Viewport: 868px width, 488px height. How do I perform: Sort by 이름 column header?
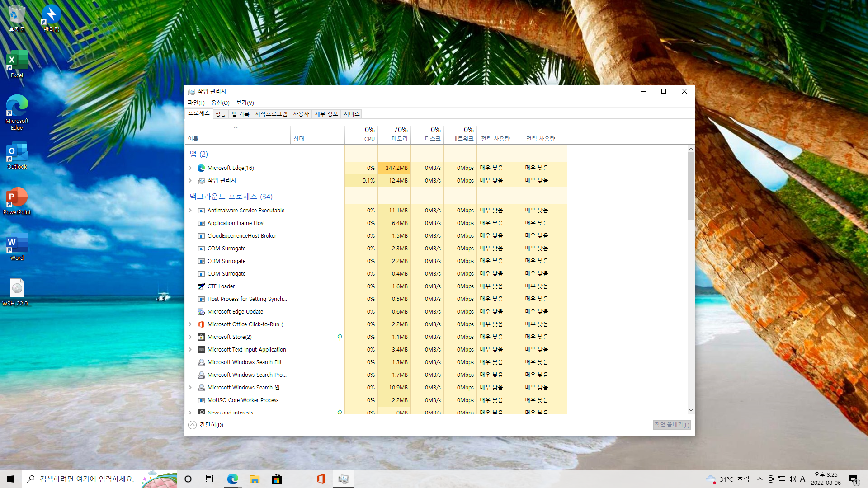click(238, 134)
